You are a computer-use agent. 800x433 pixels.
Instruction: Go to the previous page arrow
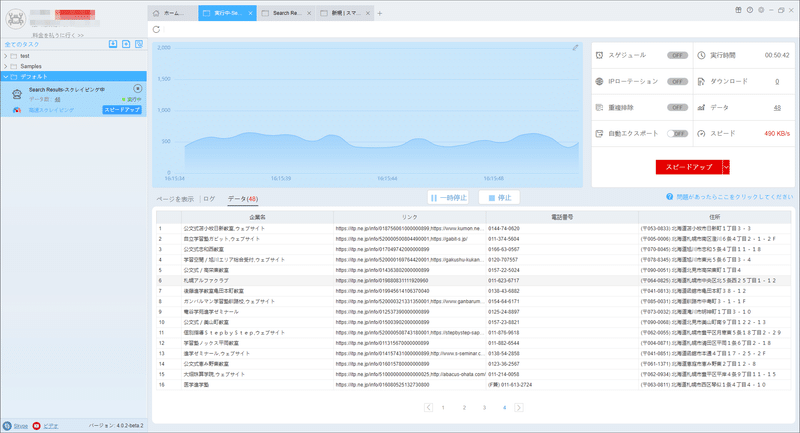pos(428,407)
